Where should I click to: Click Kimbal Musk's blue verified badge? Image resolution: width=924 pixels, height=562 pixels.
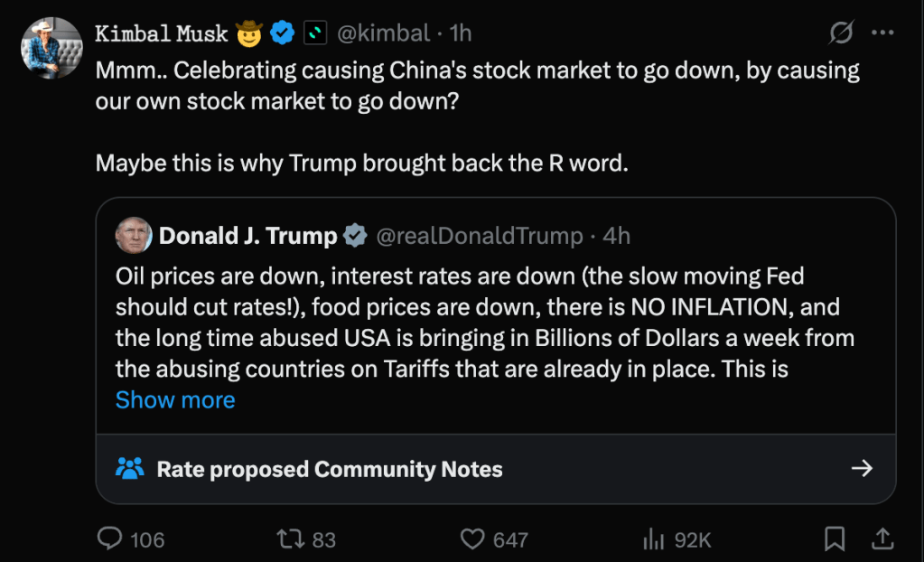pos(283,34)
